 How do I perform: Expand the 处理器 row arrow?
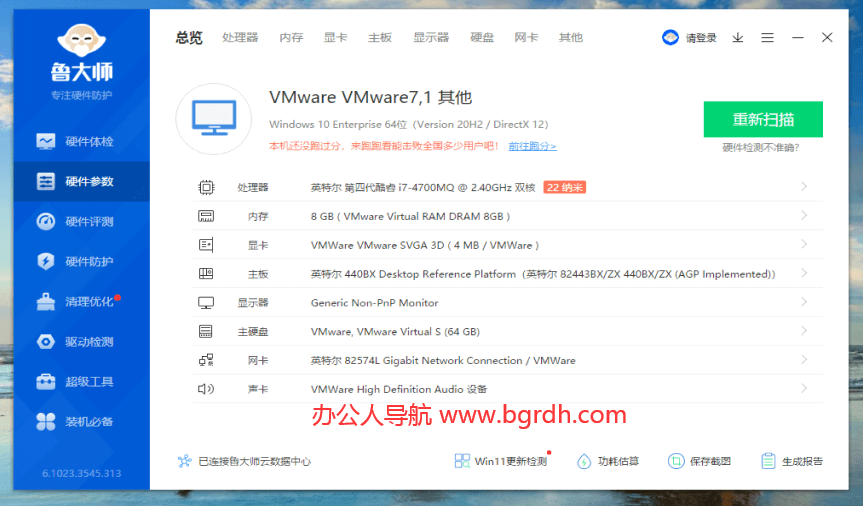[x=804, y=187]
